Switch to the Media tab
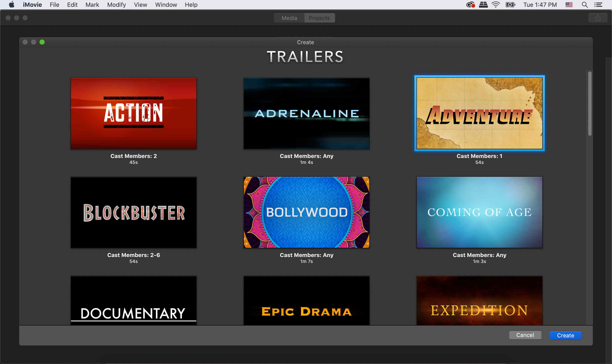 [289, 18]
